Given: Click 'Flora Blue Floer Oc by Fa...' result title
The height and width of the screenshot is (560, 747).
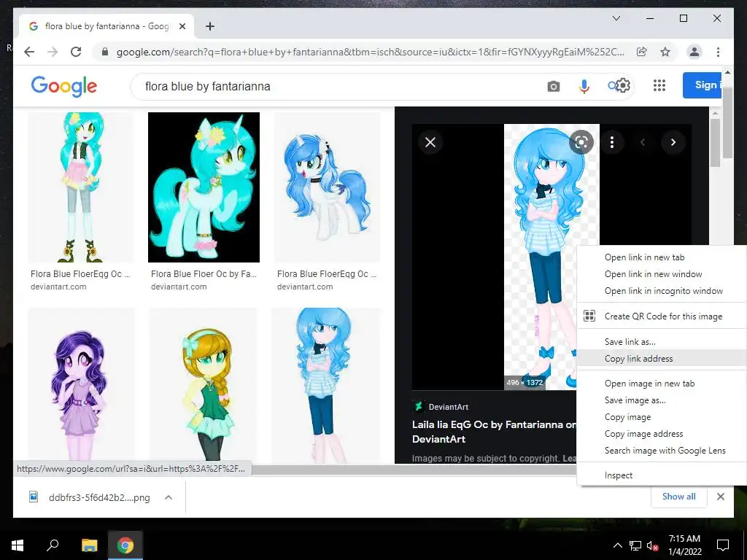Looking at the screenshot, I should pos(204,274).
